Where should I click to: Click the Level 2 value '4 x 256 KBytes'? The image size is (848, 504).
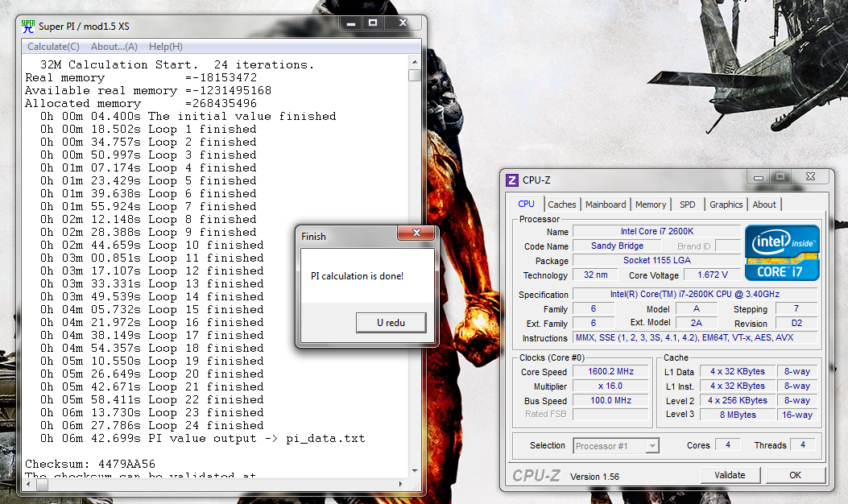[738, 400]
